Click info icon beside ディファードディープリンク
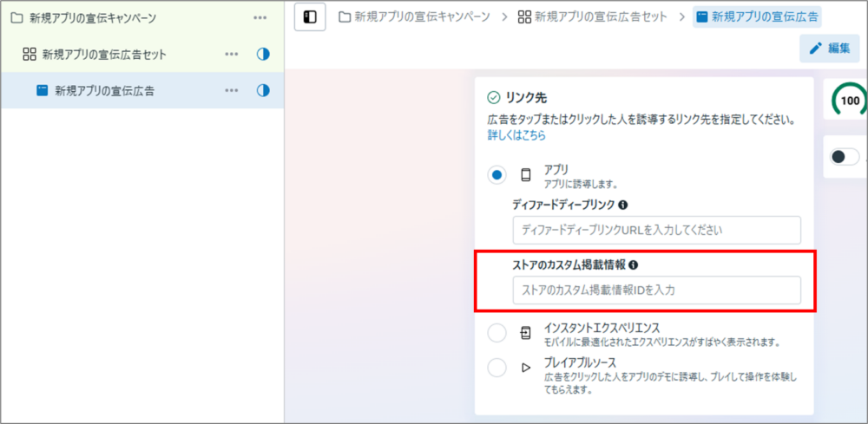This screenshot has width=868, height=424. click(623, 205)
